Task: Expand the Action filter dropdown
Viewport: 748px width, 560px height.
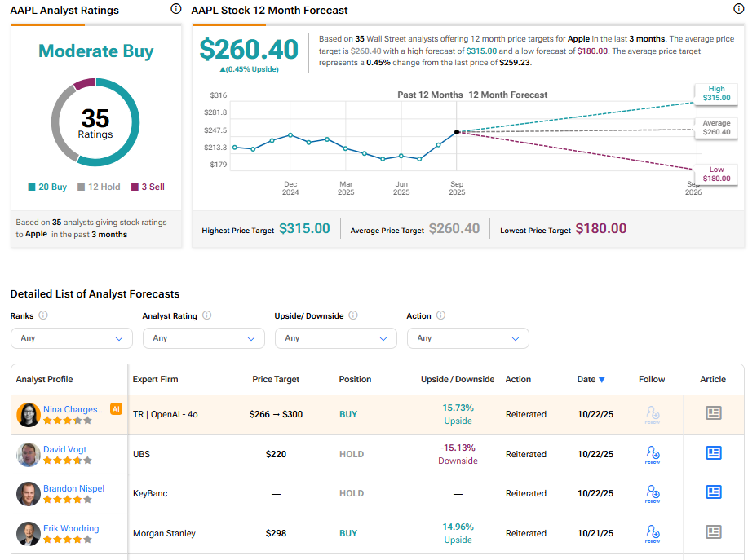Action: tap(467, 338)
